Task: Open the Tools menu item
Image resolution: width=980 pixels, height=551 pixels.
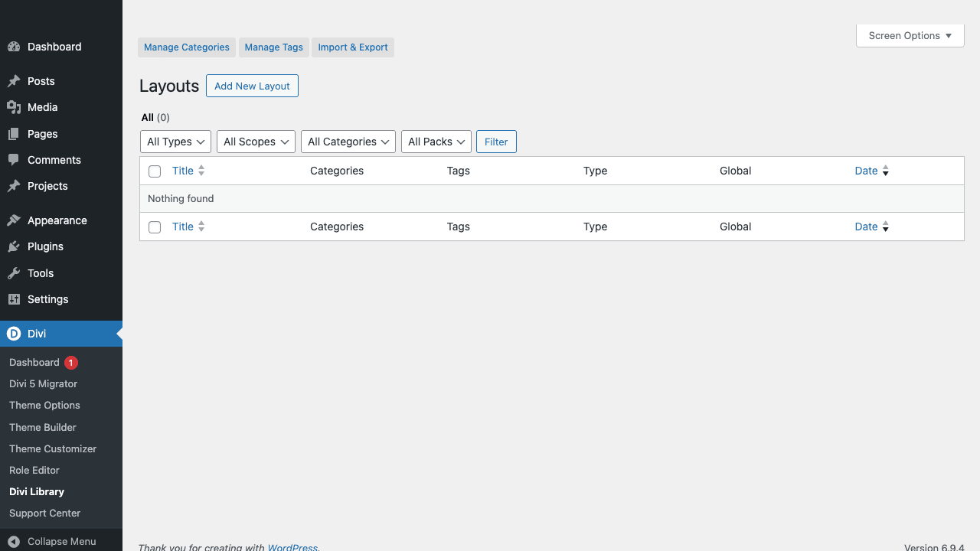Action: 61,273
